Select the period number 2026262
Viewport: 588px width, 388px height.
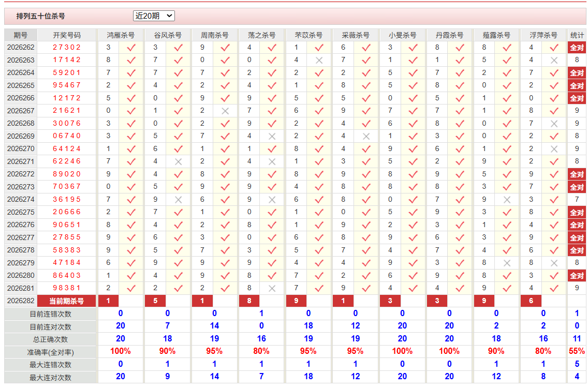(21, 48)
